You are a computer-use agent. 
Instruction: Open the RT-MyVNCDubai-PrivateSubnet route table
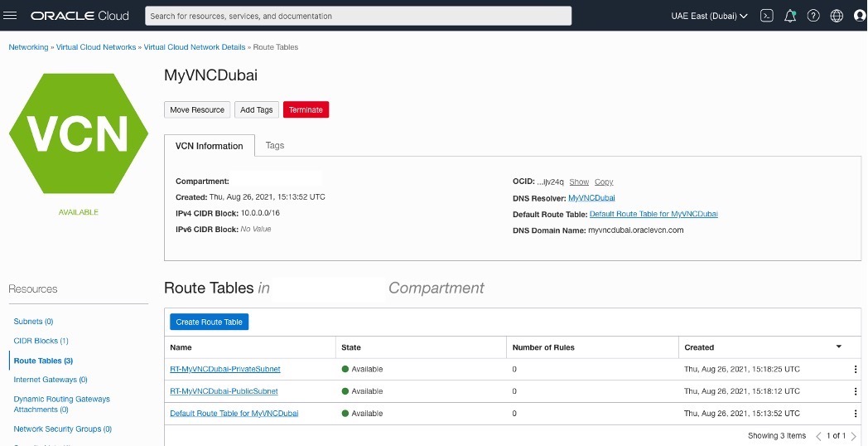point(225,369)
